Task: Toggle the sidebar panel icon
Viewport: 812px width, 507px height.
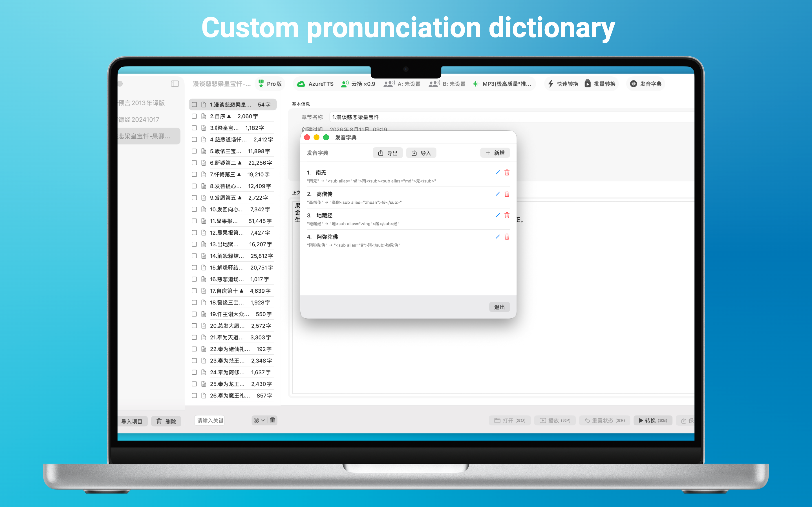Action: pyautogui.click(x=175, y=83)
